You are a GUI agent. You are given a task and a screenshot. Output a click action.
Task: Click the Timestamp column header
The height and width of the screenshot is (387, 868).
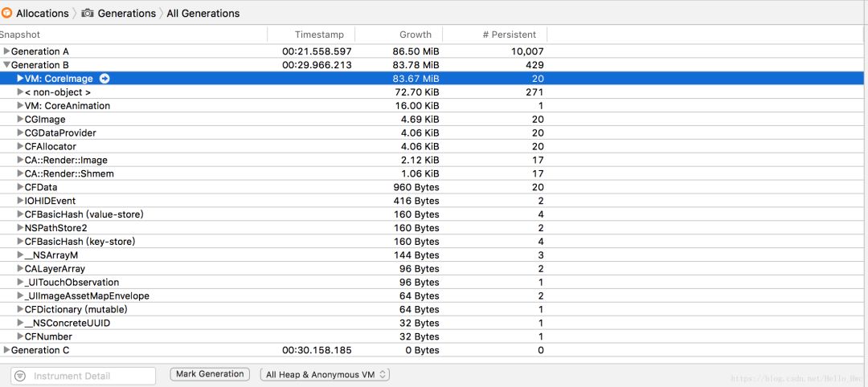319,35
